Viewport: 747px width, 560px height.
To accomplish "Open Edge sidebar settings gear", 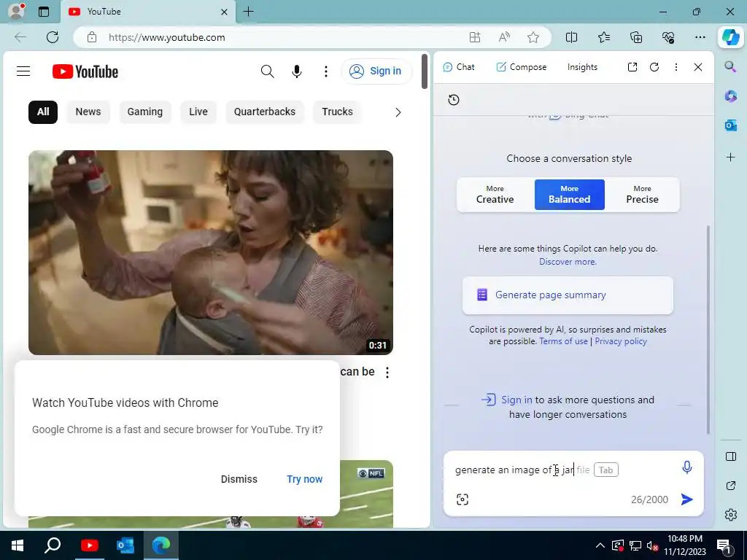I will coord(731,515).
